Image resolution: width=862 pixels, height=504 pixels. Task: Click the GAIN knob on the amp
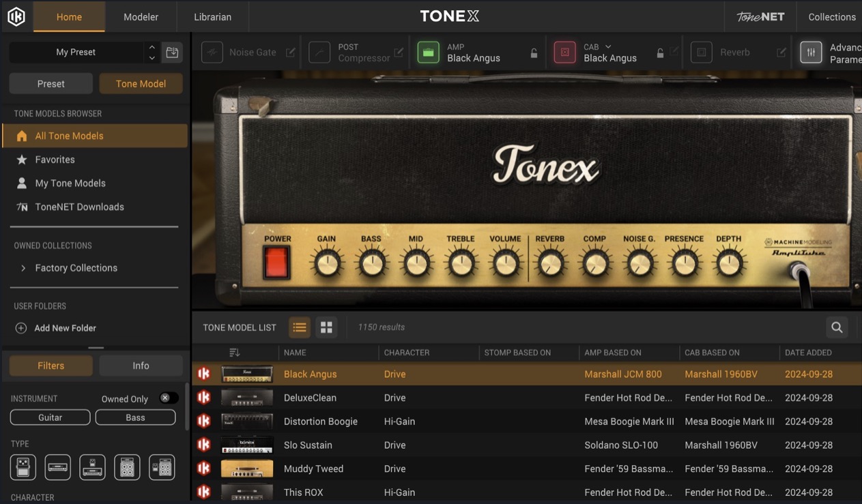pyautogui.click(x=327, y=263)
